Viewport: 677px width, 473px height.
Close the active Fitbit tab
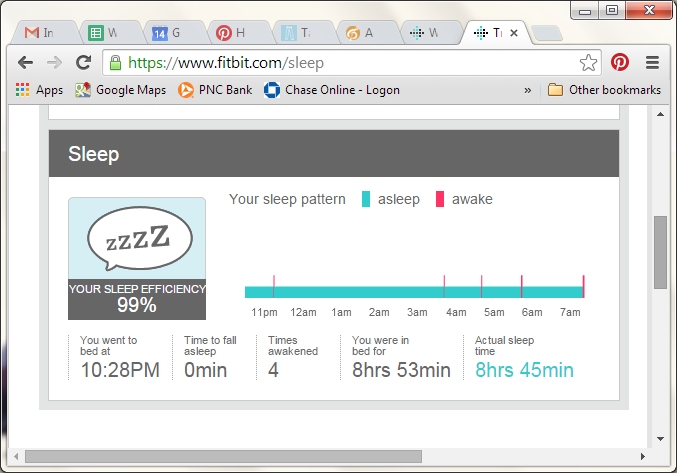point(514,33)
